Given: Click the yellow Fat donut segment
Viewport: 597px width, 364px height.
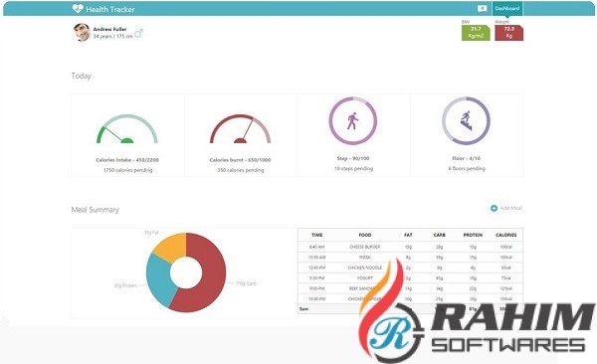Looking at the screenshot, I should pyautogui.click(x=172, y=248).
